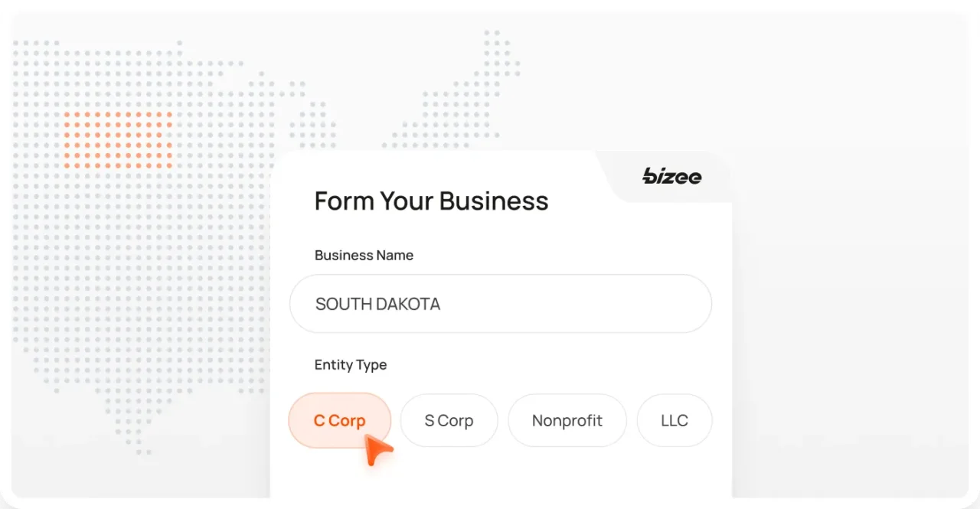Select the LLC entity option
This screenshot has height=509, width=980.
[x=674, y=420]
